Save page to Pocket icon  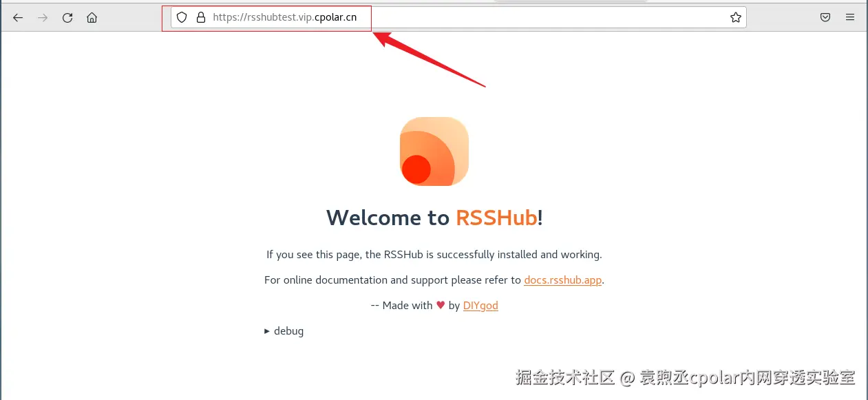pyautogui.click(x=825, y=18)
